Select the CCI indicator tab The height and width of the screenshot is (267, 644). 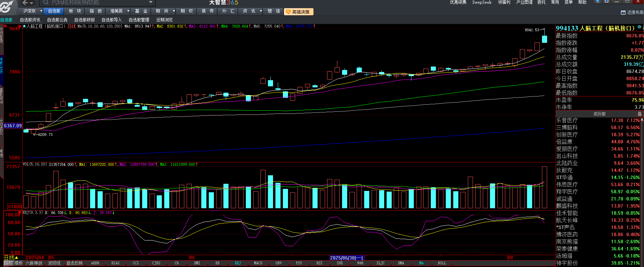pos(136,263)
